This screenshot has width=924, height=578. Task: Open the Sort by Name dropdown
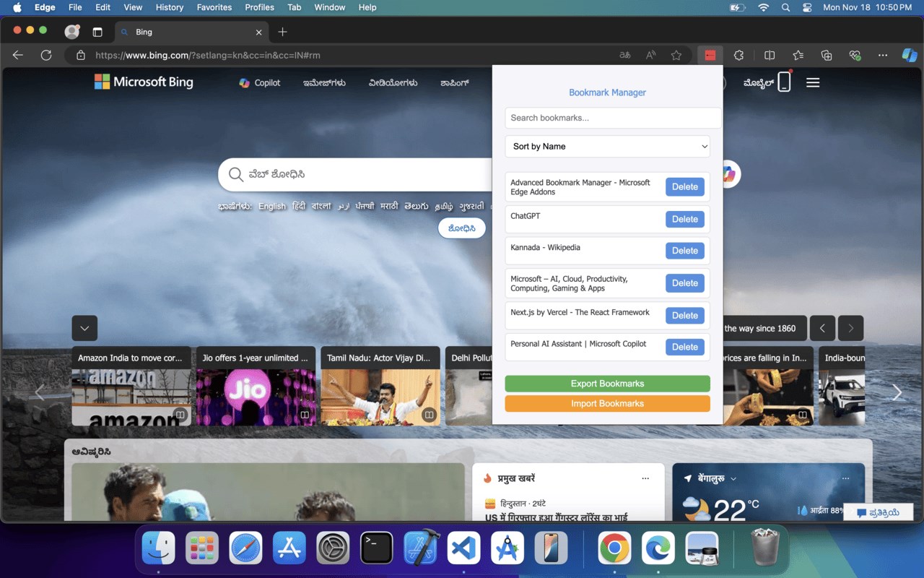click(607, 146)
